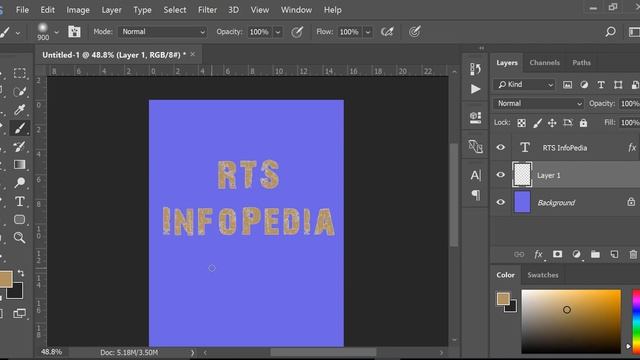Open the layer Kind filter dropdown

(525, 84)
